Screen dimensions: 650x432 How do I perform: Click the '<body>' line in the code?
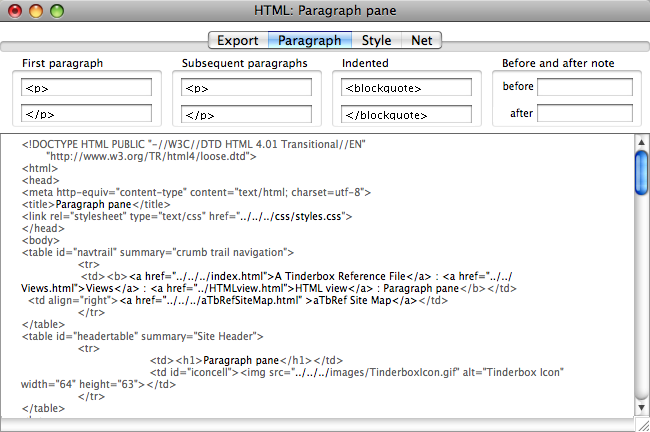coord(41,240)
